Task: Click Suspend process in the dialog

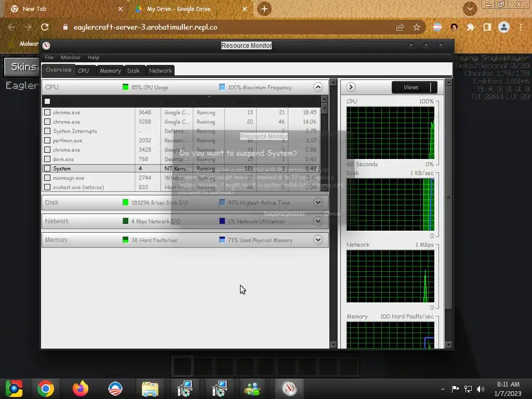Action: click(x=284, y=214)
